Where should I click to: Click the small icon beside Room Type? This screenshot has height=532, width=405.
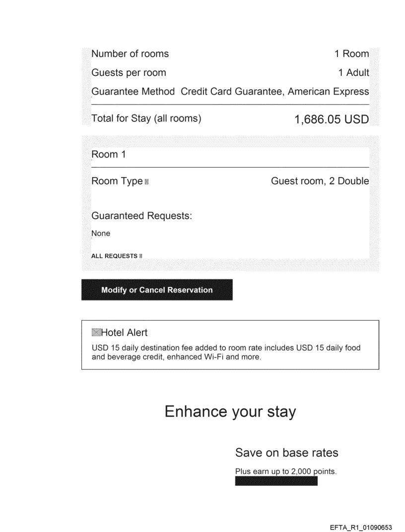[146, 182]
